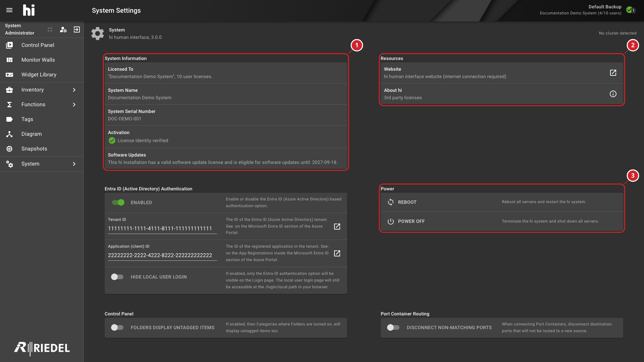Click Software Updates eligibility text

223,162
